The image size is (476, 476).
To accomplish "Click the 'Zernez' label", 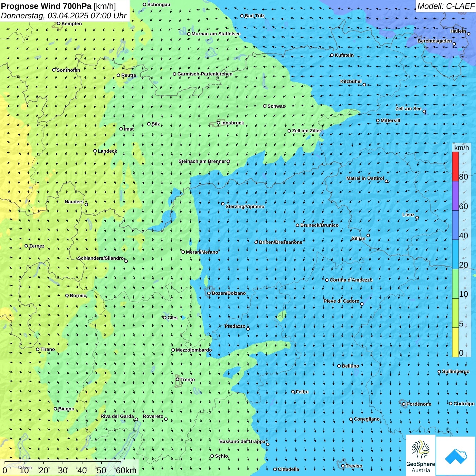I will coord(37,246).
